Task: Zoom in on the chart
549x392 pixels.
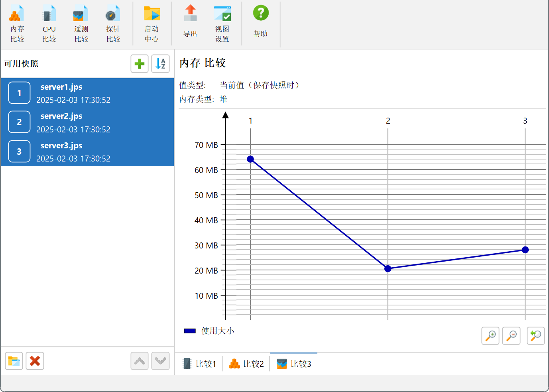Action: click(x=490, y=336)
